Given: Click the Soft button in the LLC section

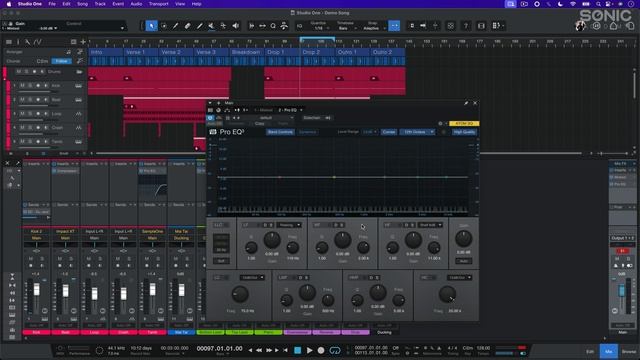Looking at the screenshot, I should [x=221, y=261].
